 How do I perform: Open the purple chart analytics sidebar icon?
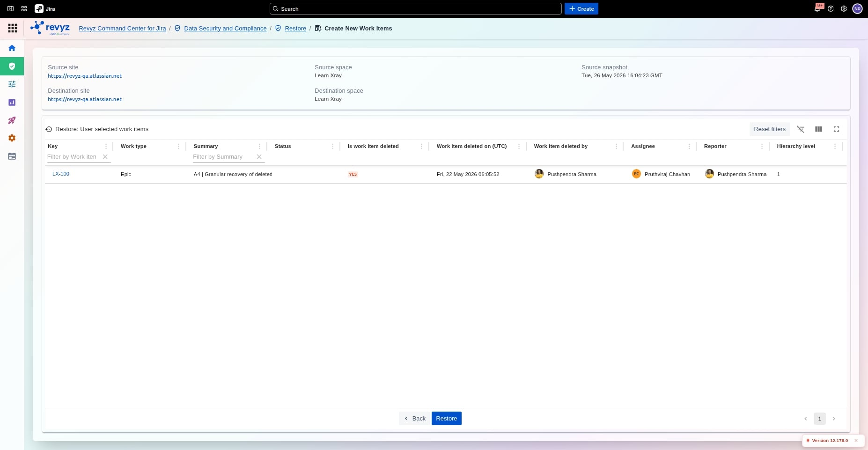tap(12, 102)
